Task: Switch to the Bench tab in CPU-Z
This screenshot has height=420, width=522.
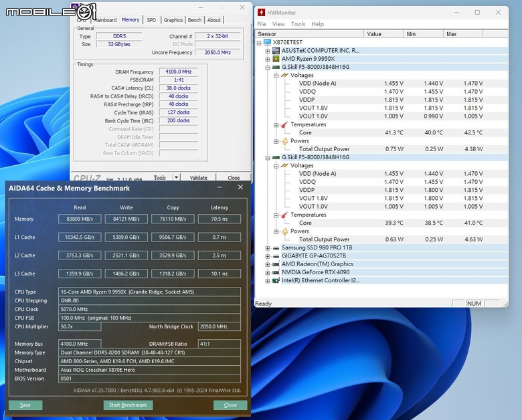Action: (195, 20)
